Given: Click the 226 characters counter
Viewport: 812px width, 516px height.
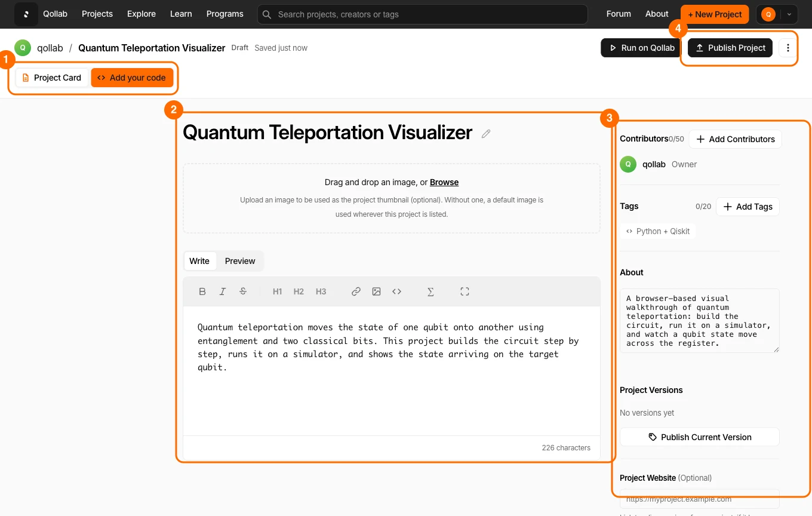Looking at the screenshot, I should (x=566, y=447).
